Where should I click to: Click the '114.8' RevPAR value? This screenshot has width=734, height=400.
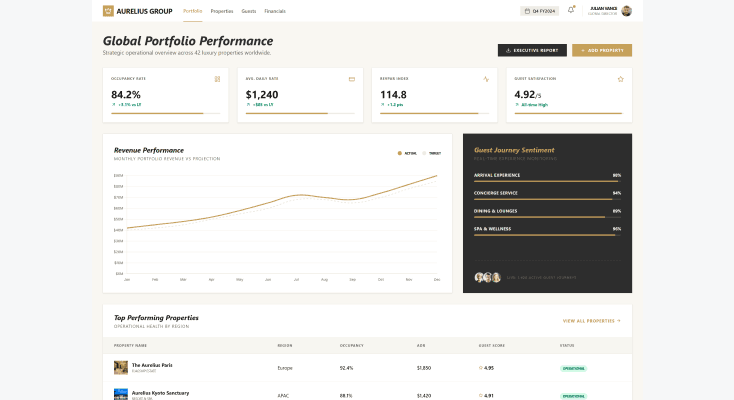pos(393,95)
